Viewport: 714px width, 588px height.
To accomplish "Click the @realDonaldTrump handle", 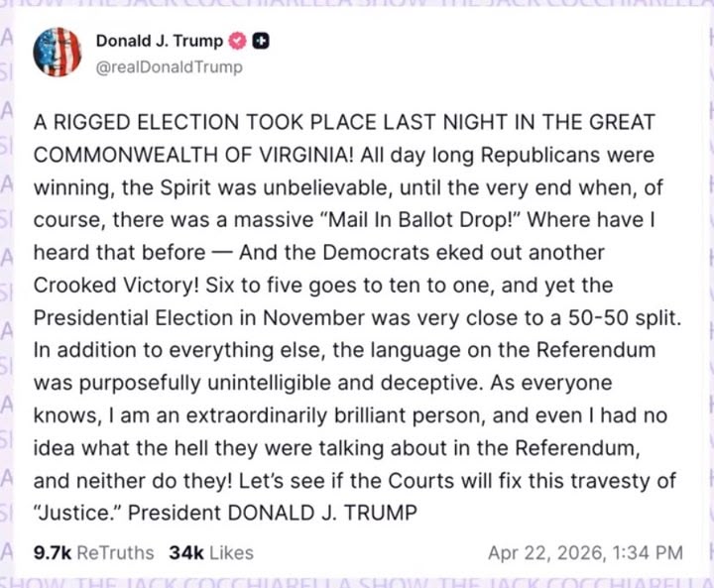I will 168,67.
